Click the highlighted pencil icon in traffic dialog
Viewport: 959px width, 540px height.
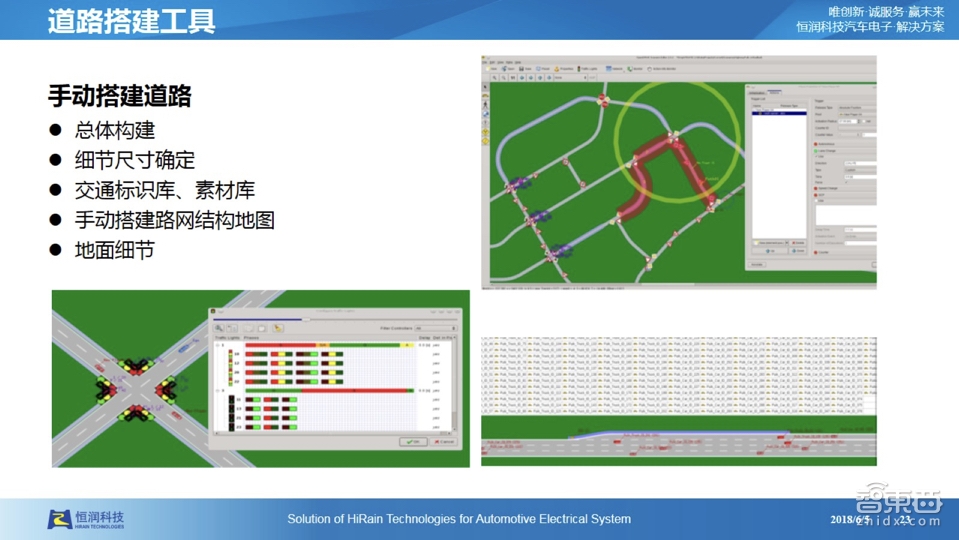click(278, 328)
